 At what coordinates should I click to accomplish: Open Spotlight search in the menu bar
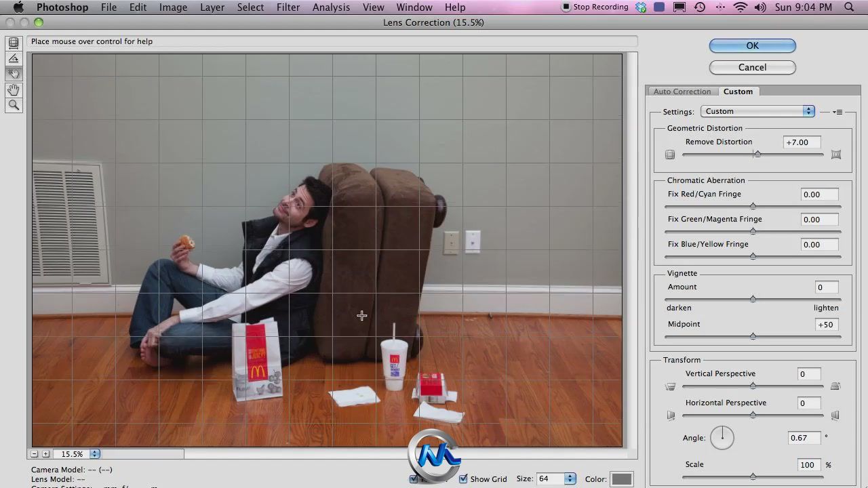[849, 7]
